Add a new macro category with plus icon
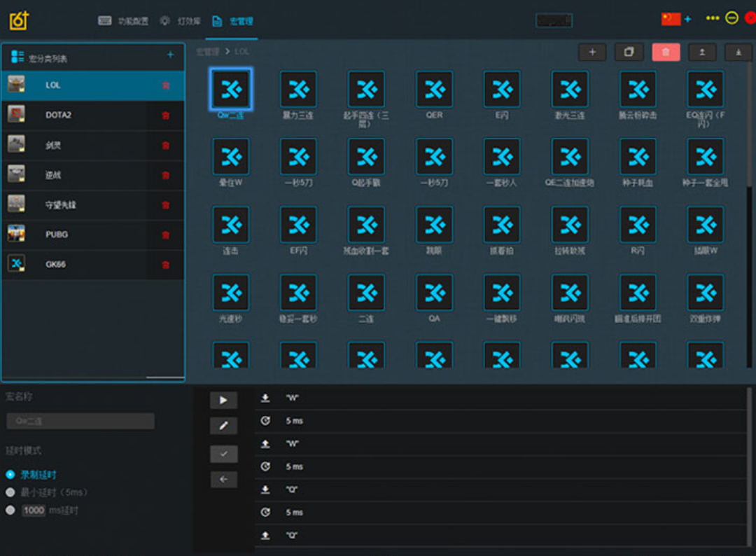 click(170, 55)
